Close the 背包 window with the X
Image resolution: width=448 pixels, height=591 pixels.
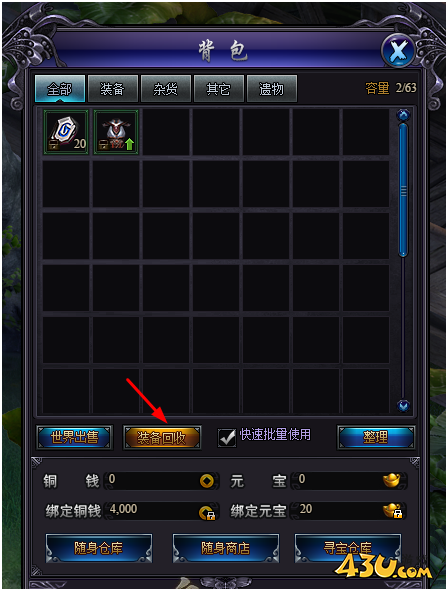click(398, 51)
